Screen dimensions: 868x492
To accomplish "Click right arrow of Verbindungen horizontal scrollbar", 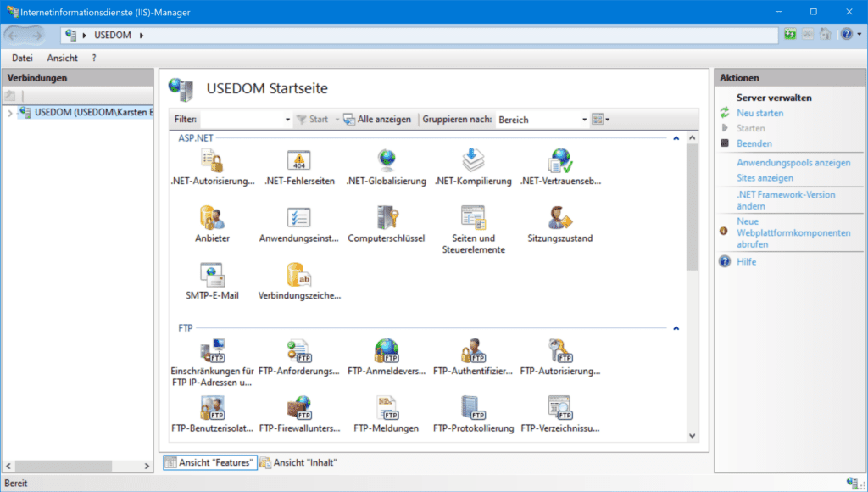I will click(x=147, y=466).
